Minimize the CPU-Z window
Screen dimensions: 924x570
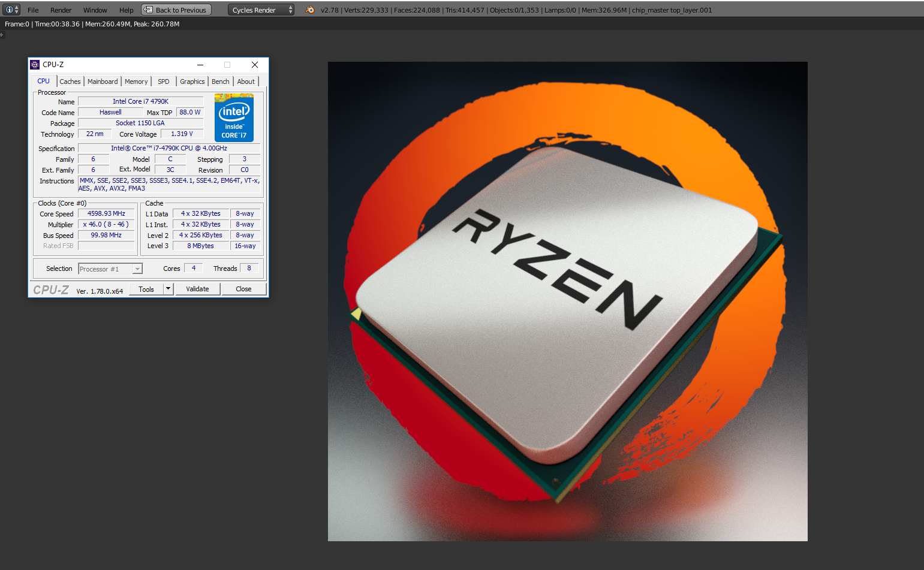tap(200, 65)
